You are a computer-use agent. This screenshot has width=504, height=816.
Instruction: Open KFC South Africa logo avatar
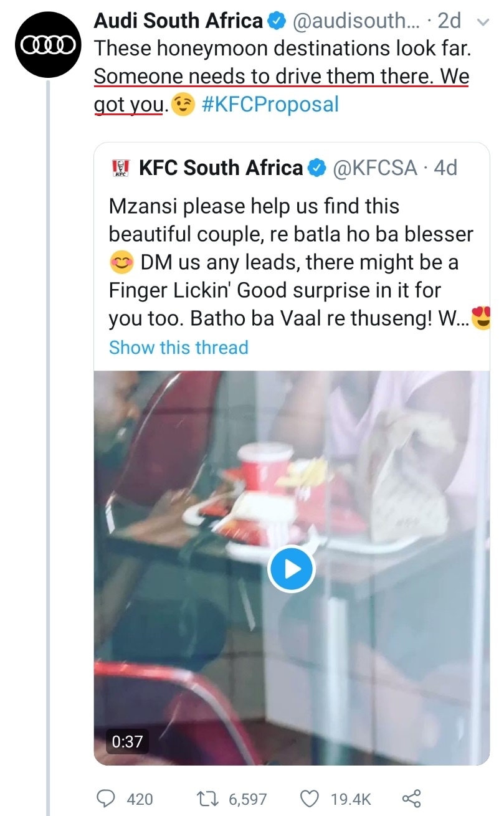pyautogui.click(x=120, y=168)
